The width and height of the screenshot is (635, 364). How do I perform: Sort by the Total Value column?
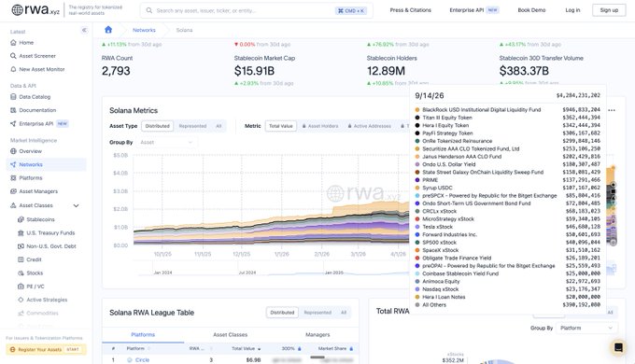point(246,349)
